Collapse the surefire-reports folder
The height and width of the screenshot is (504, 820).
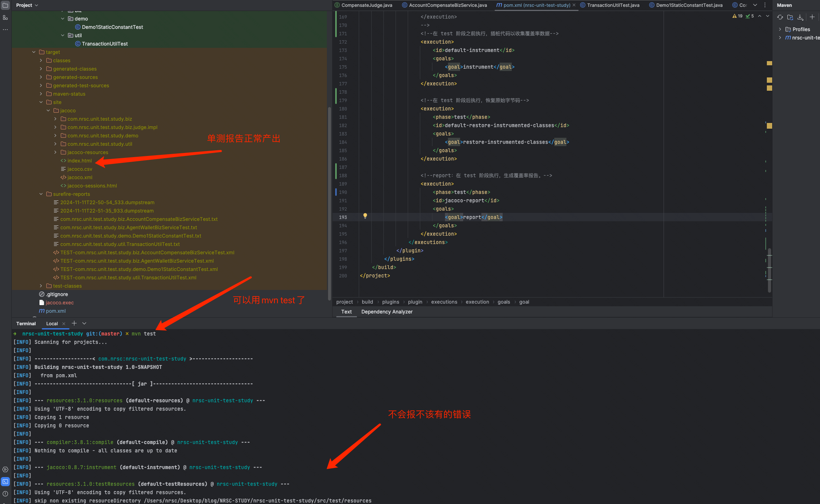point(41,194)
